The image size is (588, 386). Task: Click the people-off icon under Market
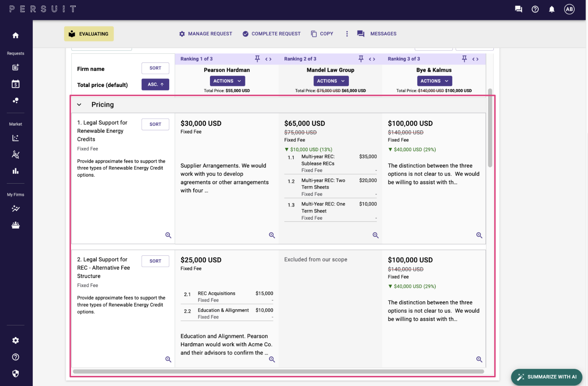(16, 155)
